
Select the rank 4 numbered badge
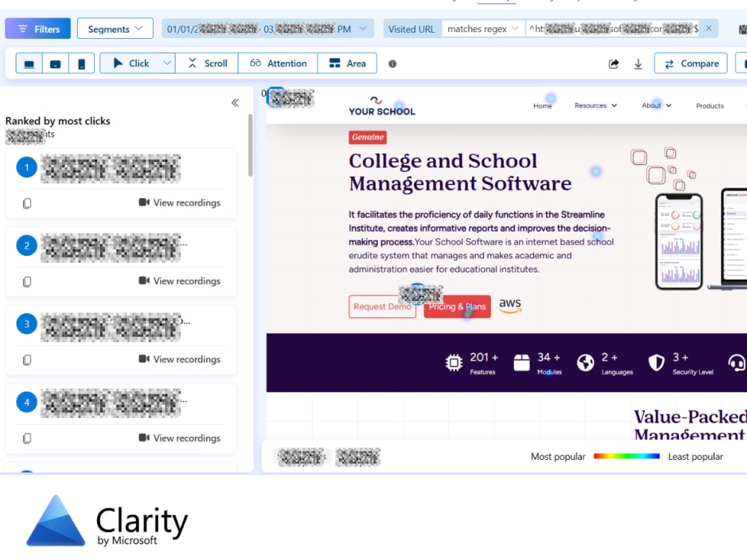pyautogui.click(x=27, y=402)
